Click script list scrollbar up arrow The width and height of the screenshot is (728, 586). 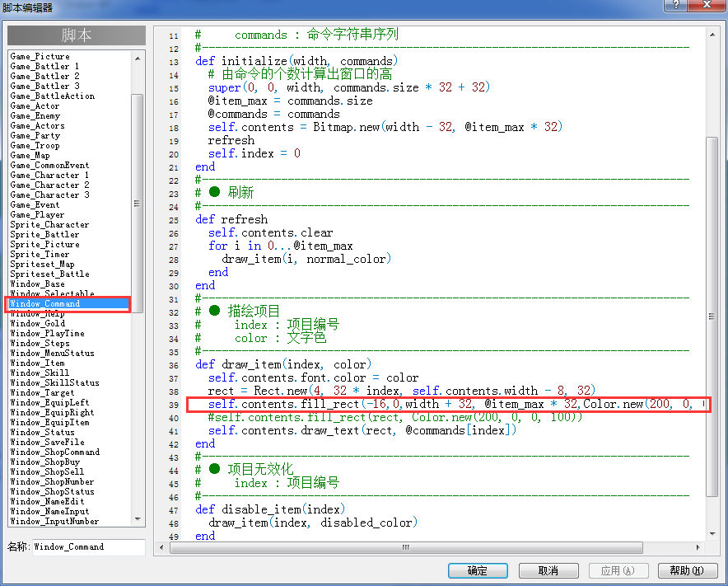coord(138,59)
